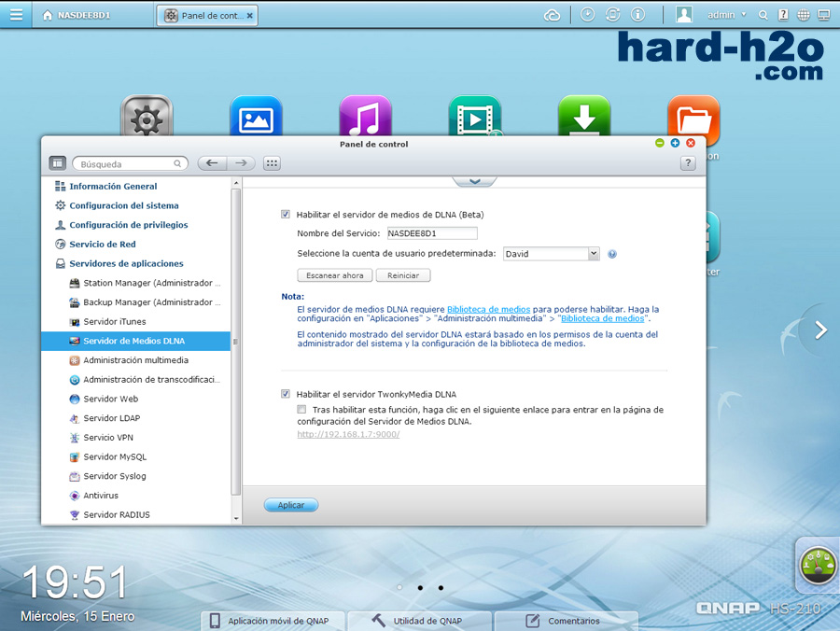
Task: Open first Biblioteca de medios link
Action: click(488, 309)
